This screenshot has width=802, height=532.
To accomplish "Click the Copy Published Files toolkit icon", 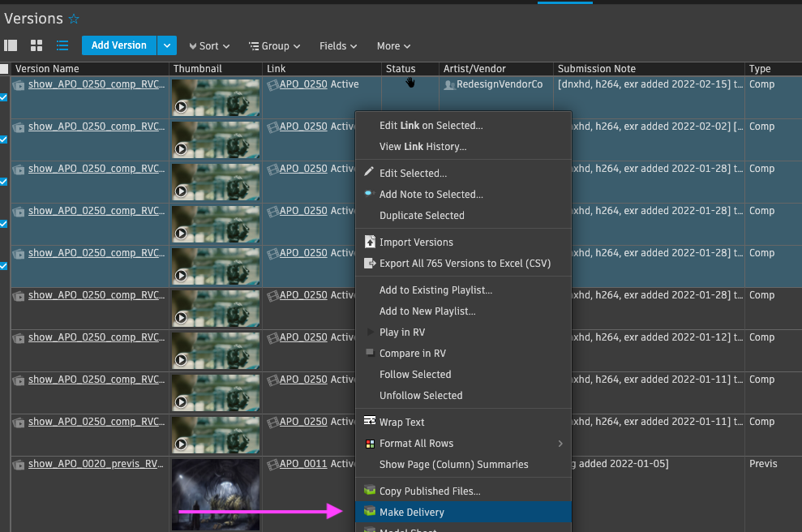I will pyautogui.click(x=369, y=490).
